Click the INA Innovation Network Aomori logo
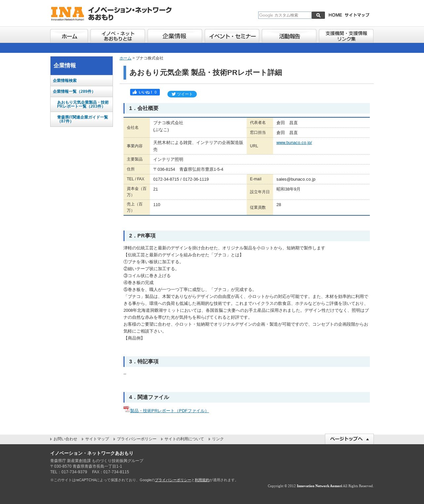This screenshot has width=424, height=504. 111,14
